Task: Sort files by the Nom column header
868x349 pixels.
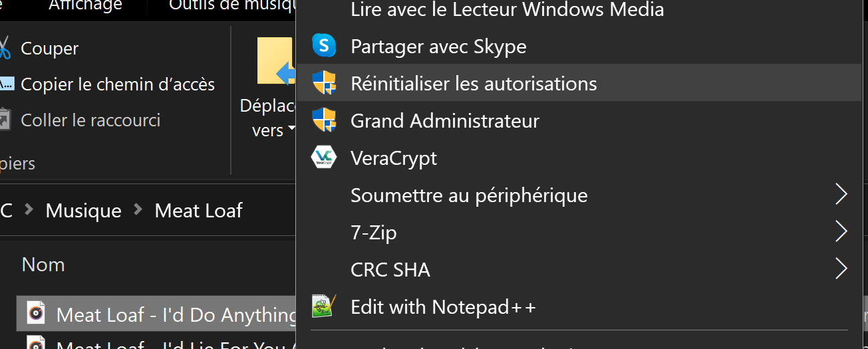Action: point(43,265)
